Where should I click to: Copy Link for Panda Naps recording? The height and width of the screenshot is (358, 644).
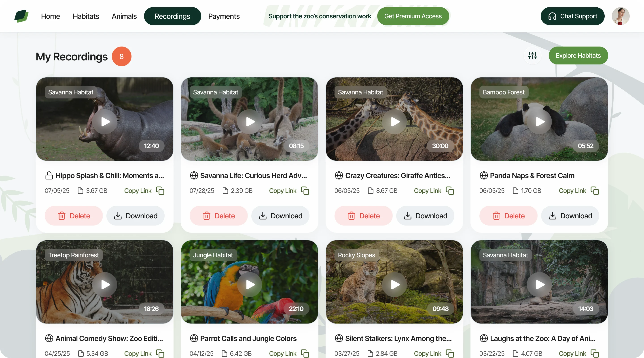[x=572, y=191]
